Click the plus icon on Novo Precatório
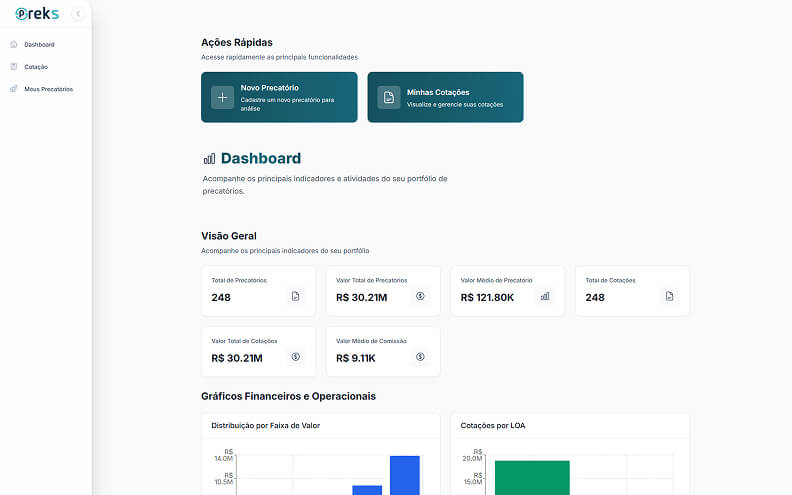The image size is (792, 495). pyautogui.click(x=222, y=97)
